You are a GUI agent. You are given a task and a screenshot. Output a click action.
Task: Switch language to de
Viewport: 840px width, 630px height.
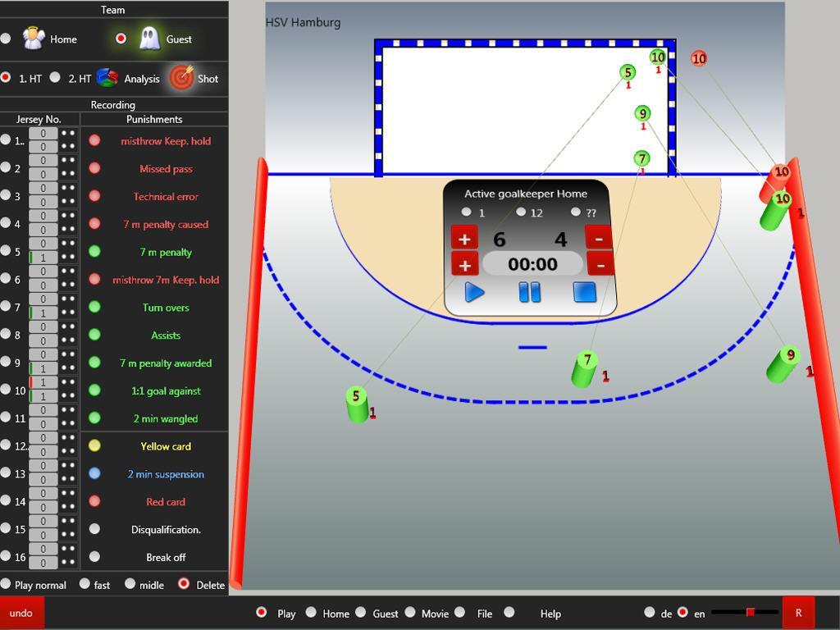point(650,612)
